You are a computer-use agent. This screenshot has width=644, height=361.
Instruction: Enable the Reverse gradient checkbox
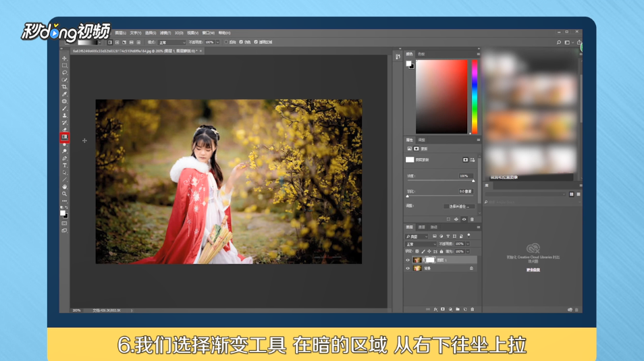point(226,43)
